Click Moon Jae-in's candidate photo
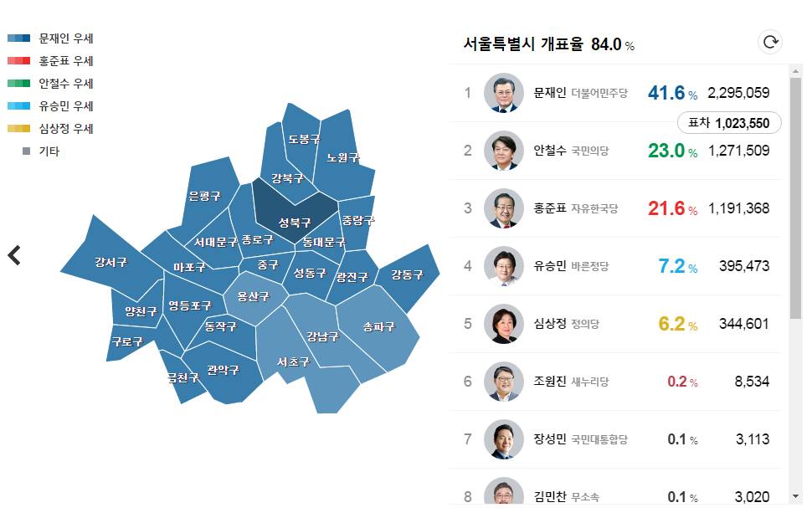 tap(503, 93)
